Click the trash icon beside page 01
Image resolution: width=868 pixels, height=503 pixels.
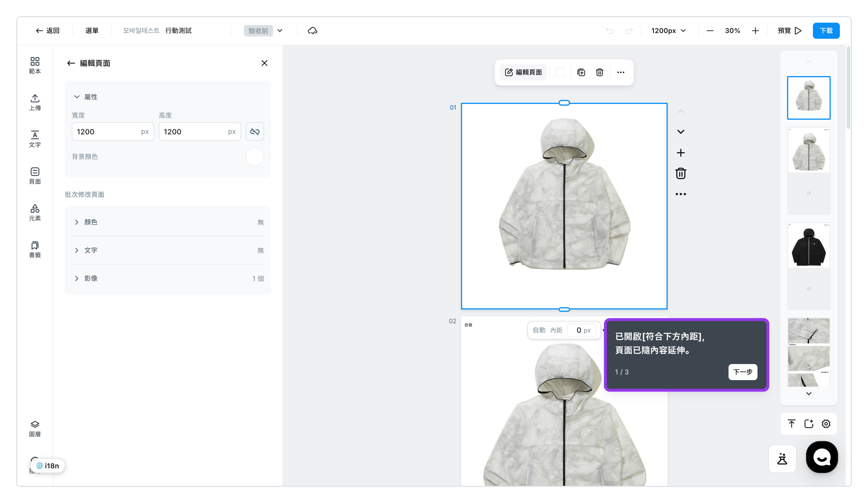[x=681, y=173]
